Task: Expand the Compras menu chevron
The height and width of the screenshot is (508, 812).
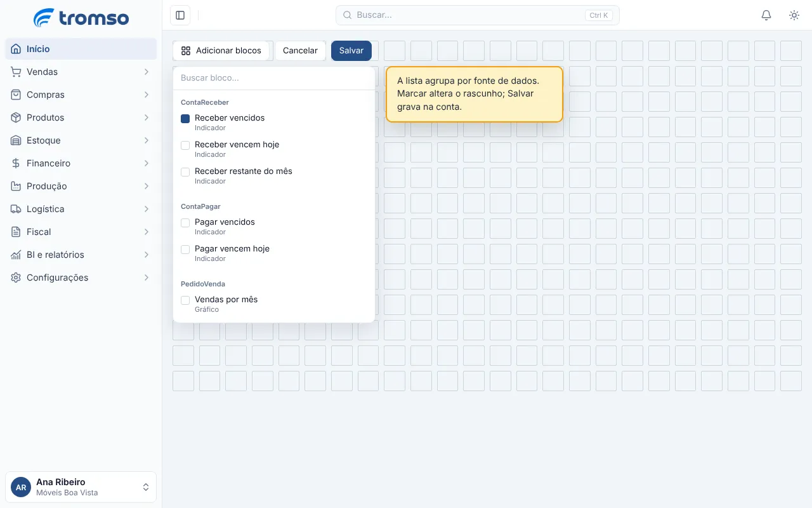Action: coord(147,95)
